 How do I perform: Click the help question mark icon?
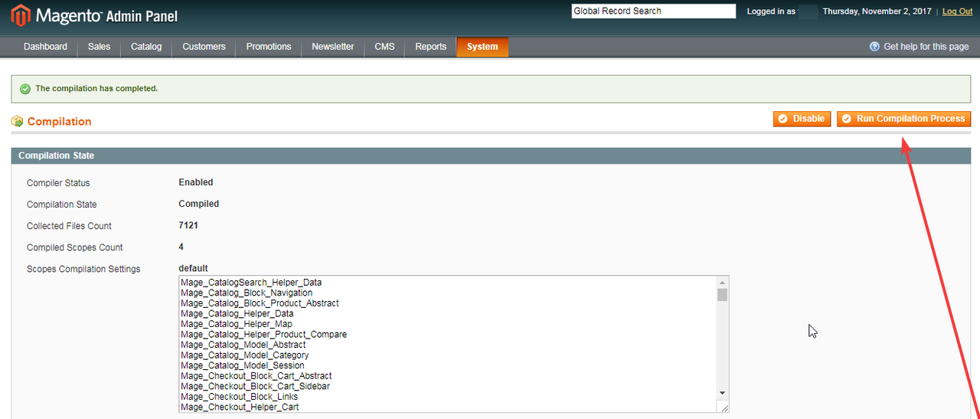pyautogui.click(x=874, y=47)
